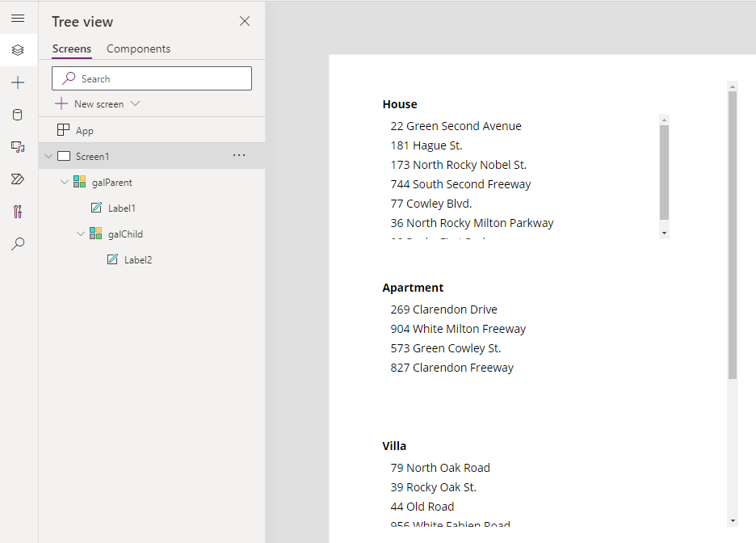Open the Data sources panel

(18, 114)
